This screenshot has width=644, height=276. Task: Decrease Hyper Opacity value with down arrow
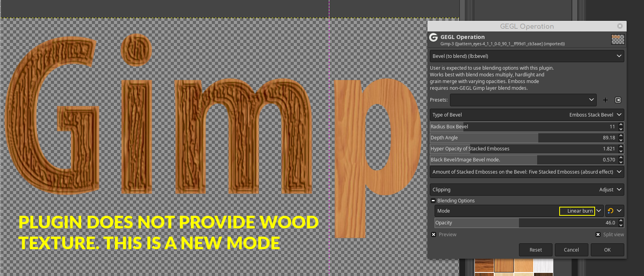621,151
